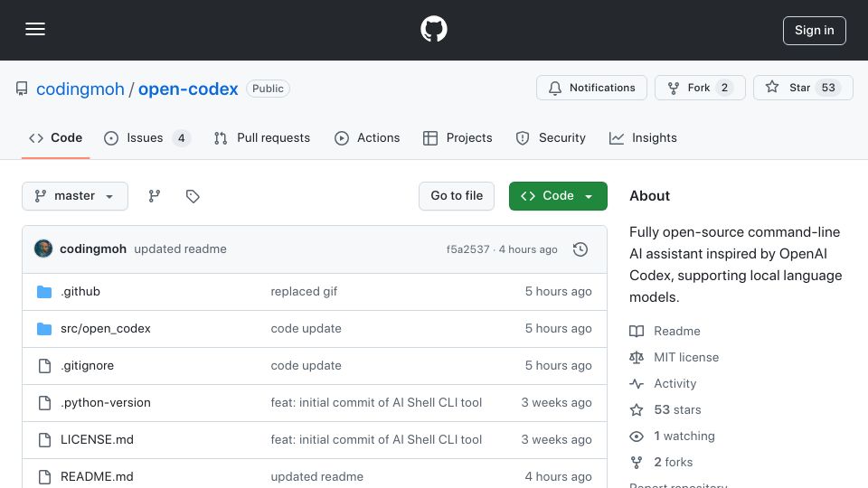868x488 pixels.
Task: Open the .python-version file
Action: tap(105, 403)
